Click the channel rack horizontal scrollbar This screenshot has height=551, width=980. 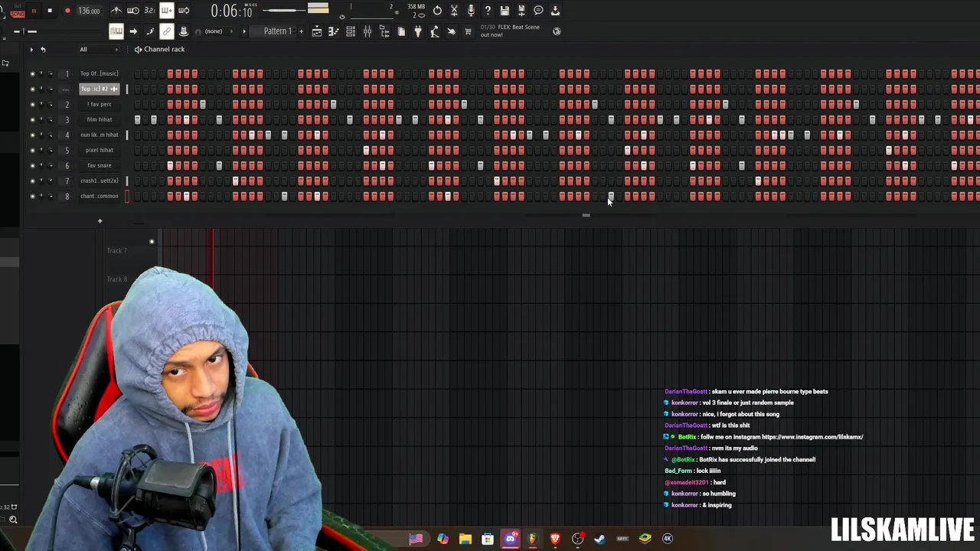[586, 215]
